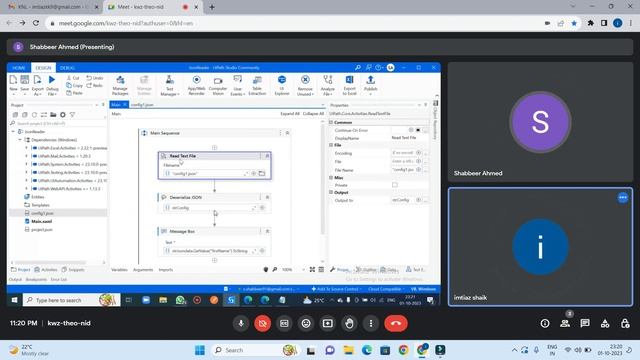Open meeting details info icon
The width and height of the screenshot is (640, 360).
click(x=545, y=323)
